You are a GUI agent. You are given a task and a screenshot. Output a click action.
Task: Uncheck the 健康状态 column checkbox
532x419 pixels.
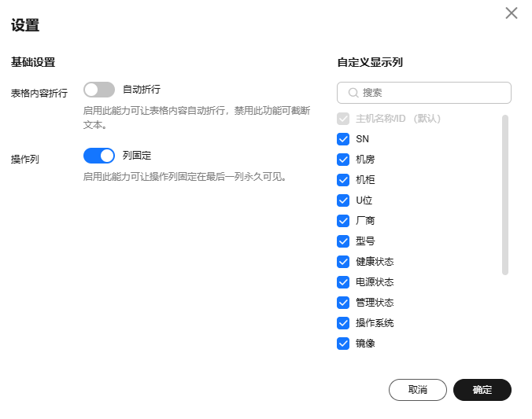coord(343,261)
